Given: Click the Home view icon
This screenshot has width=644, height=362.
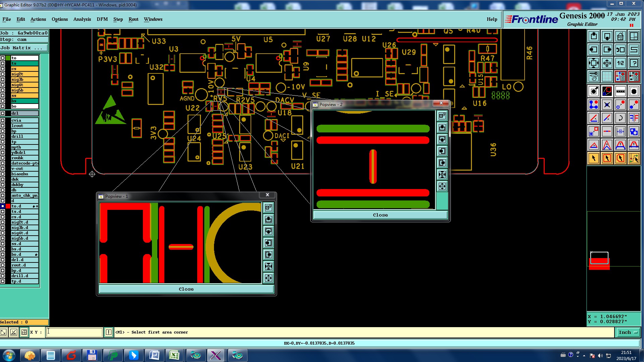Looking at the screenshot, I should pos(620,36).
